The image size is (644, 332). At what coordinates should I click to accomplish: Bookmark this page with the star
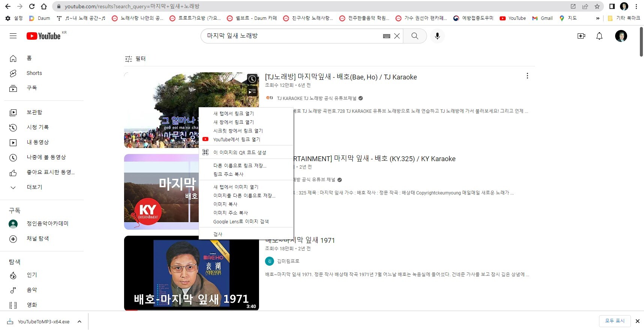tap(597, 6)
